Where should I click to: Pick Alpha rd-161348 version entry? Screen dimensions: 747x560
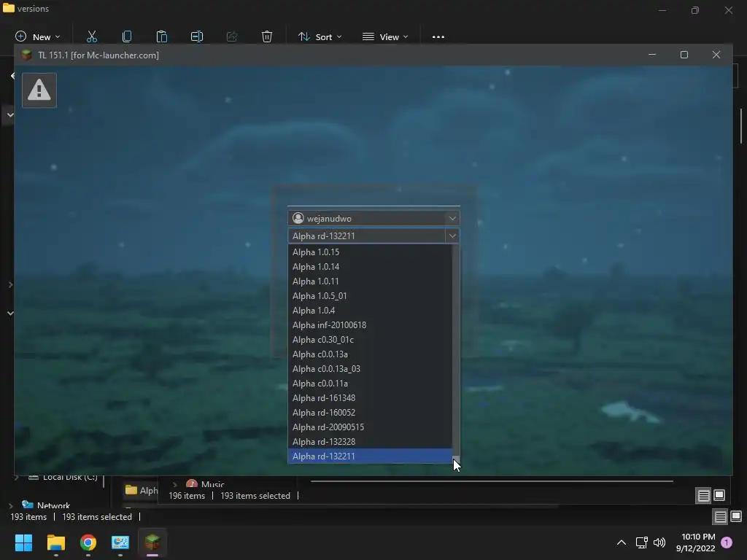[x=370, y=398]
